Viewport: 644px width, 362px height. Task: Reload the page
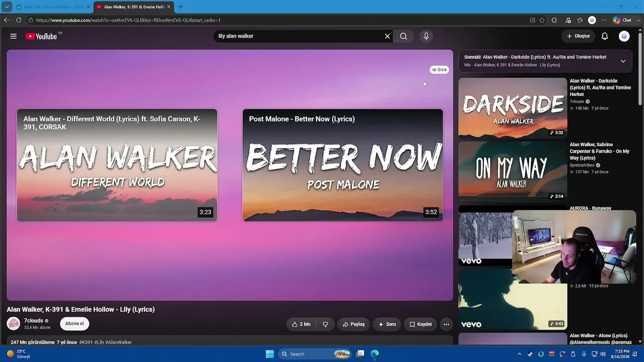coord(19,20)
